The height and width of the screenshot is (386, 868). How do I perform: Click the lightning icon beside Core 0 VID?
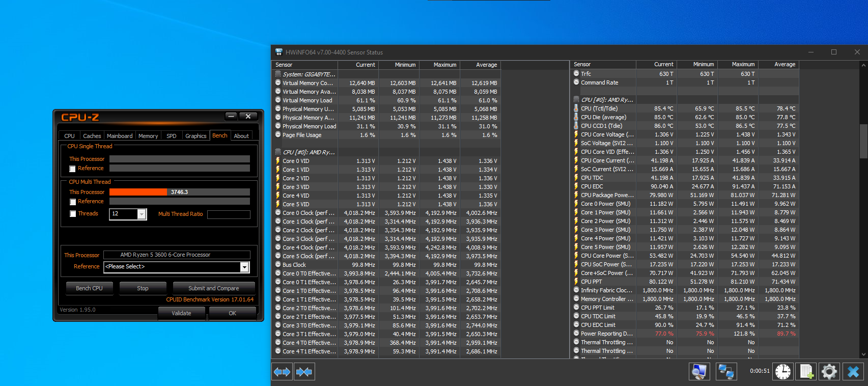278,161
